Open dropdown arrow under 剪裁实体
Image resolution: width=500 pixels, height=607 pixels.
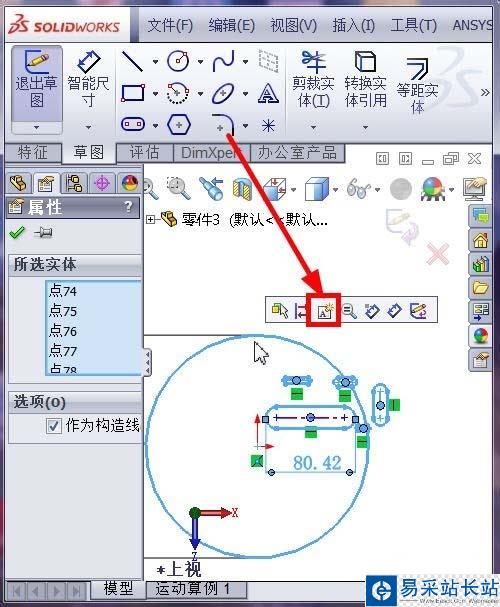tap(313, 127)
